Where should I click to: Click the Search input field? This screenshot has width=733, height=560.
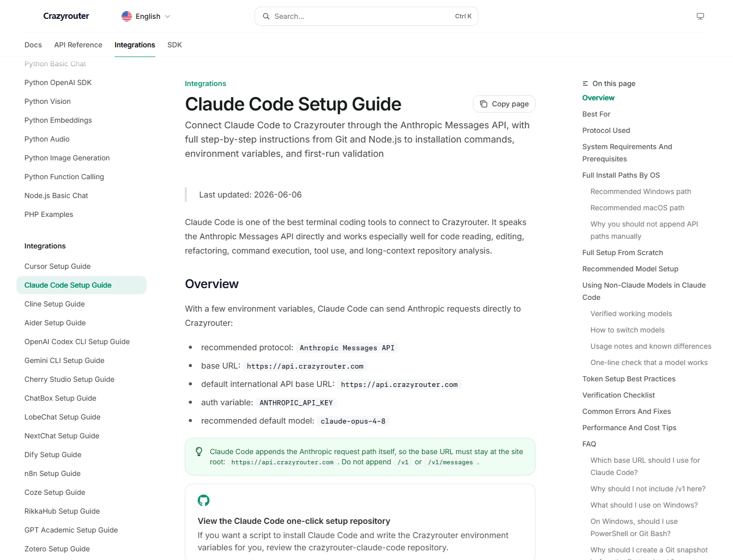(366, 16)
